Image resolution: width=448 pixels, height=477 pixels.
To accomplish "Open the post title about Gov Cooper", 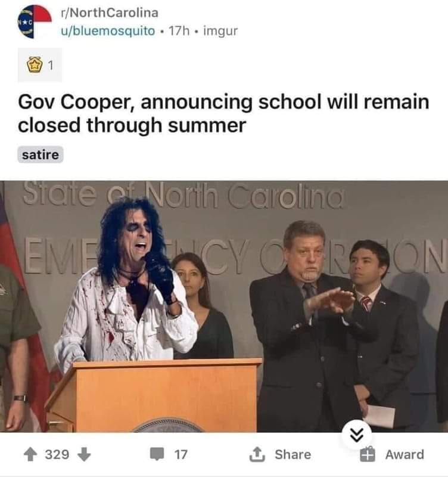I will coord(223,113).
